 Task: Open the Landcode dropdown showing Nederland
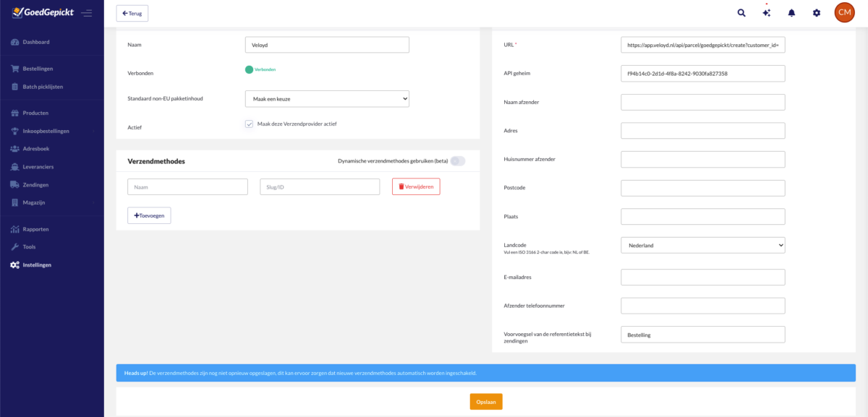[702, 246]
